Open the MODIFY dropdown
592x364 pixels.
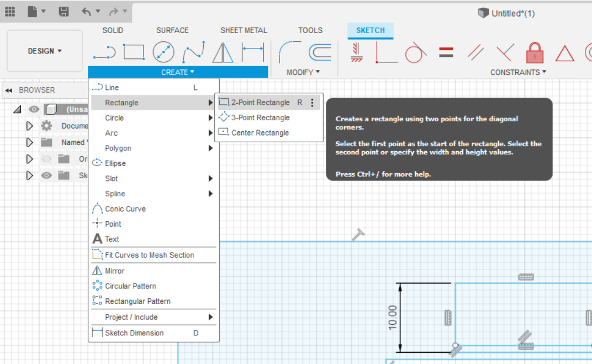coord(303,72)
